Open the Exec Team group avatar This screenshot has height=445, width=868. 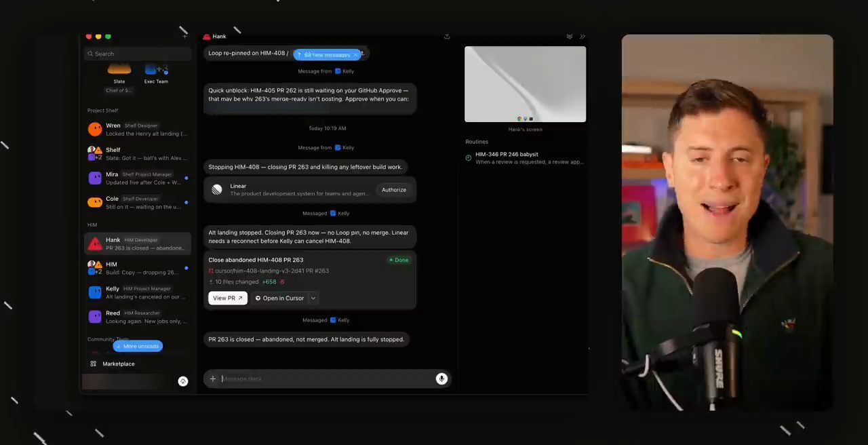pyautogui.click(x=156, y=70)
